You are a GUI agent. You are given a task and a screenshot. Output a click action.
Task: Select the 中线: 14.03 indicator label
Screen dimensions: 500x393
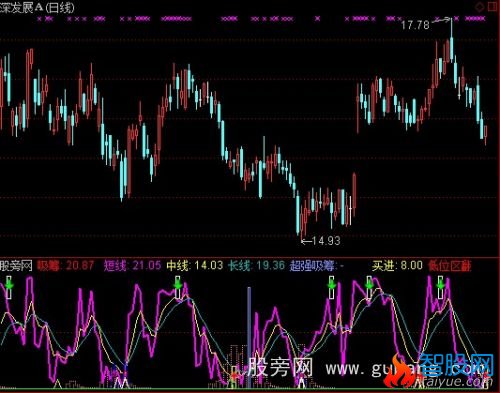click(x=195, y=266)
